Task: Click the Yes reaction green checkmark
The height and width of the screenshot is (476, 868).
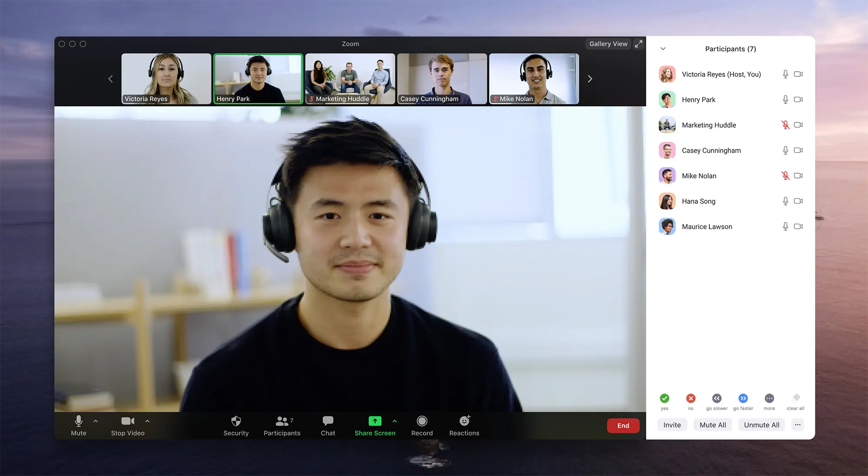Action: 664,398
